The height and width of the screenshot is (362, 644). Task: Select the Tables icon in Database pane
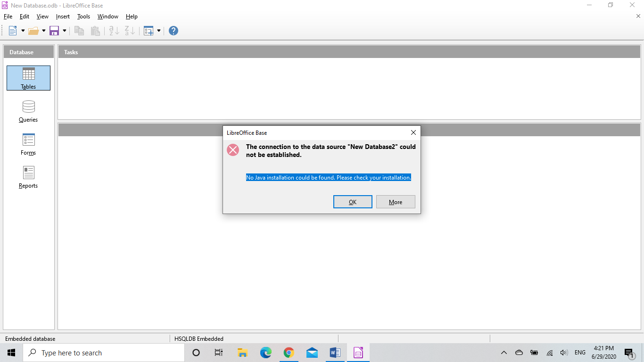click(28, 78)
